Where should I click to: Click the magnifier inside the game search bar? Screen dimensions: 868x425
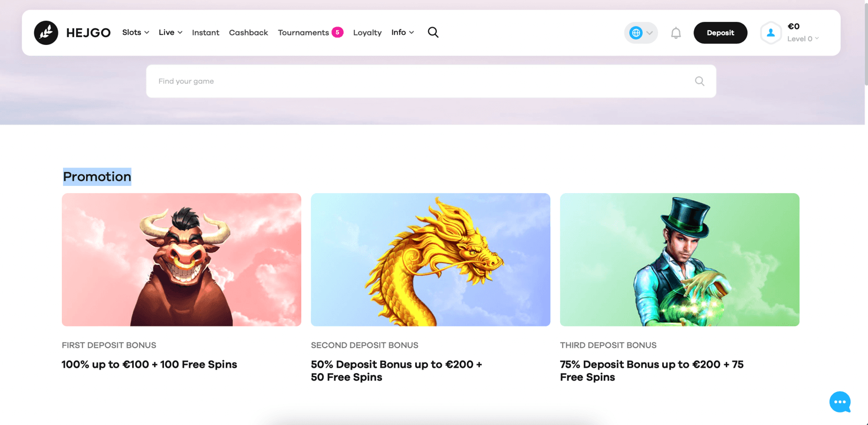[x=699, y=81]
